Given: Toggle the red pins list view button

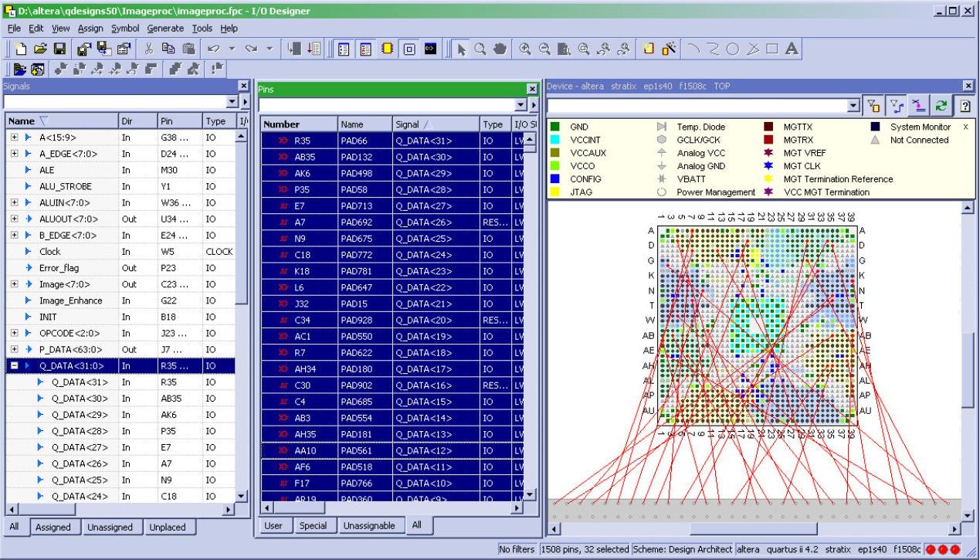Looking at the screenshot, I should (x=367, y=49).
